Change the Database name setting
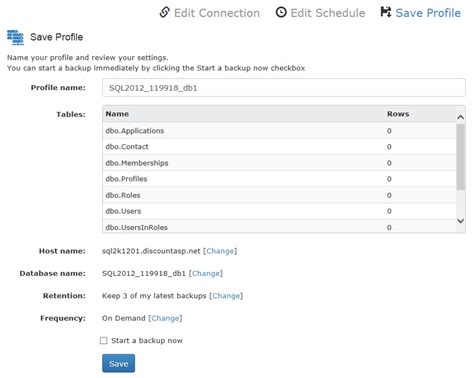 tap(206, 273)
